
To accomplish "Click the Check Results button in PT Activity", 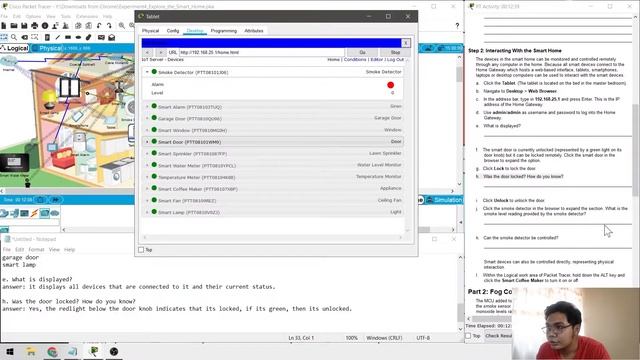I will click(x=499, y=336).
